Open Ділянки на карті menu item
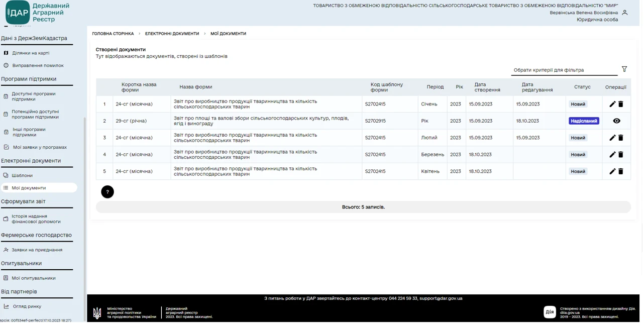Image resolution: width=644 pixels, height=323 pixels. click(31, 53)
